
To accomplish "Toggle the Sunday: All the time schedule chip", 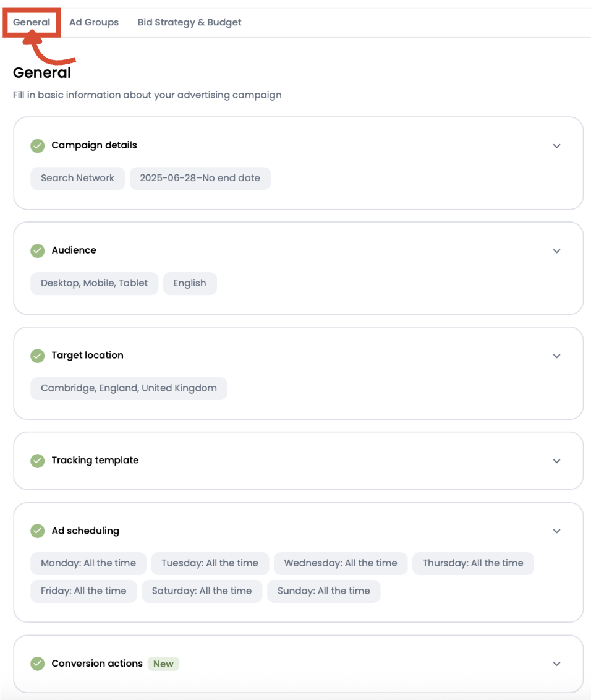I will 323,591.
